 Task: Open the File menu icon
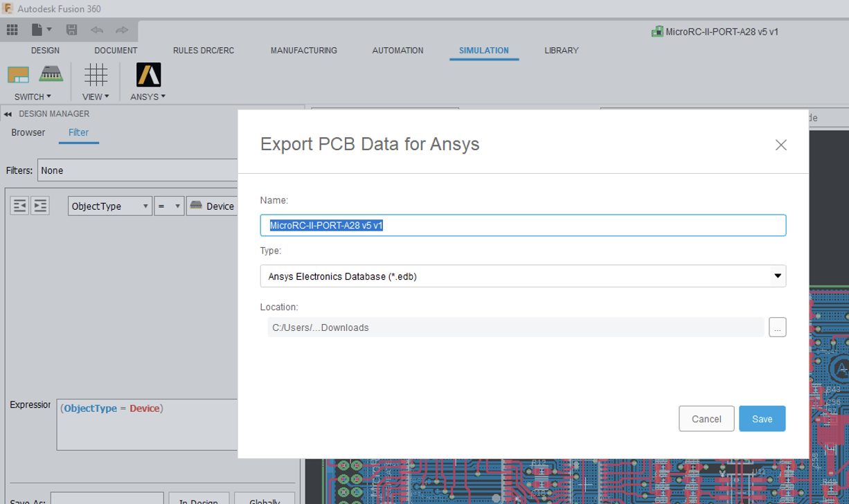point(42,30)
